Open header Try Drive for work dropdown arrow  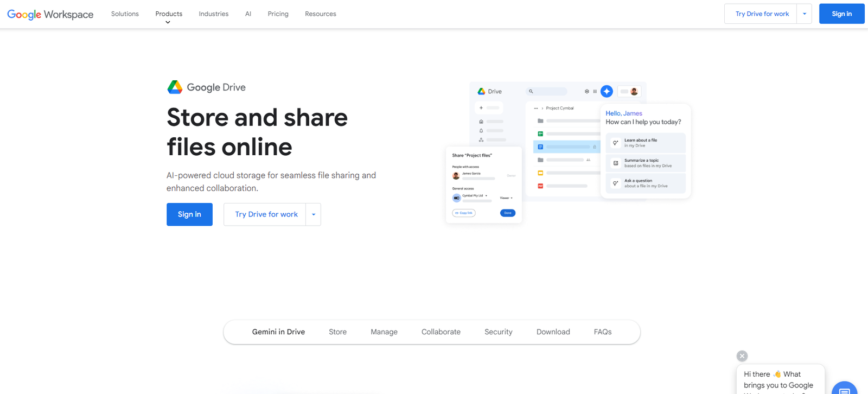click(804, 14)
